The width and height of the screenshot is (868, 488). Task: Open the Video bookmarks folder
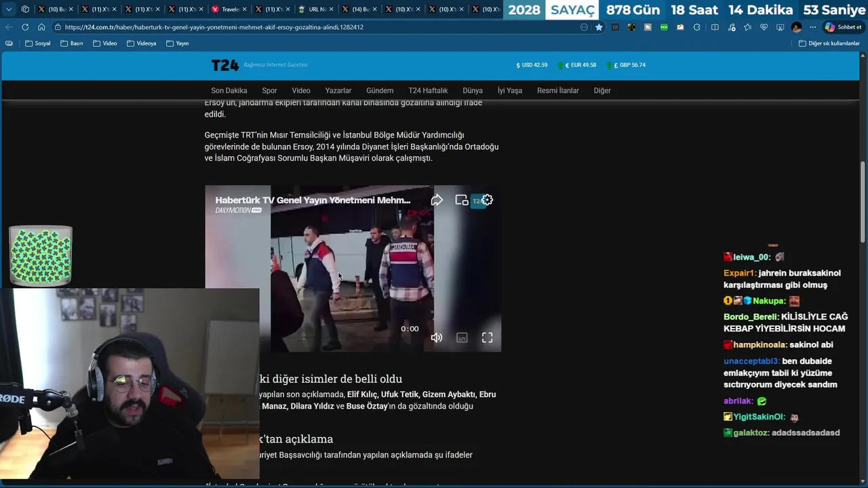(105, 43)
